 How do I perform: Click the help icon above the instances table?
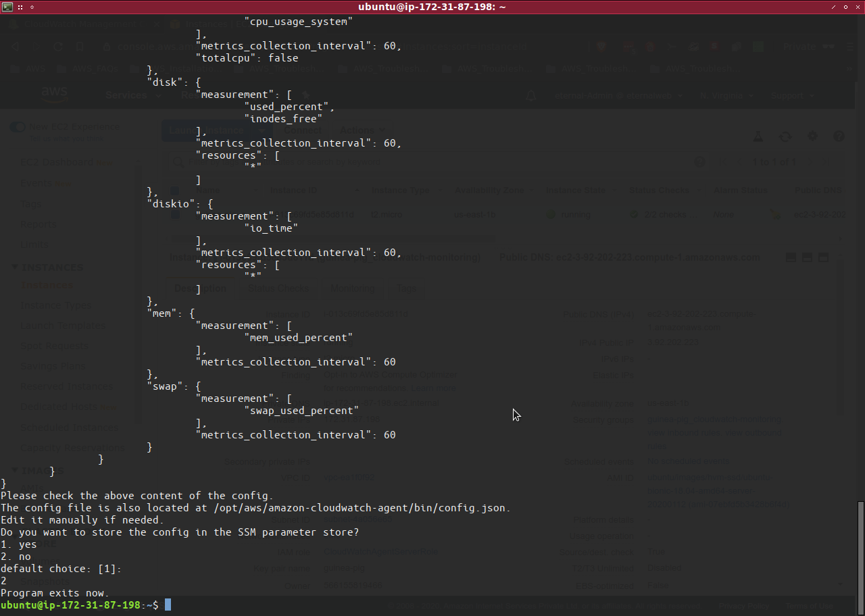(x=839, y=136)
